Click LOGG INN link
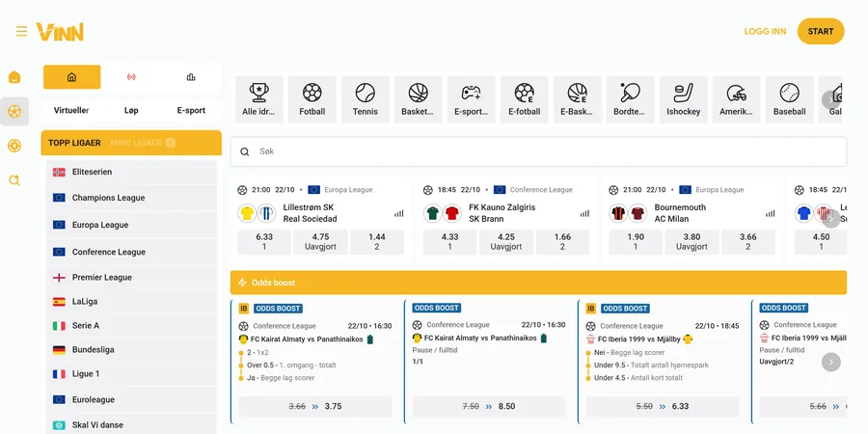 click(765, 32)
